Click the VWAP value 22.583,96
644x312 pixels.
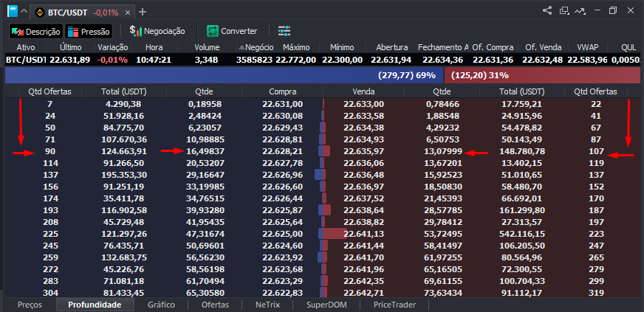[587, 60]
